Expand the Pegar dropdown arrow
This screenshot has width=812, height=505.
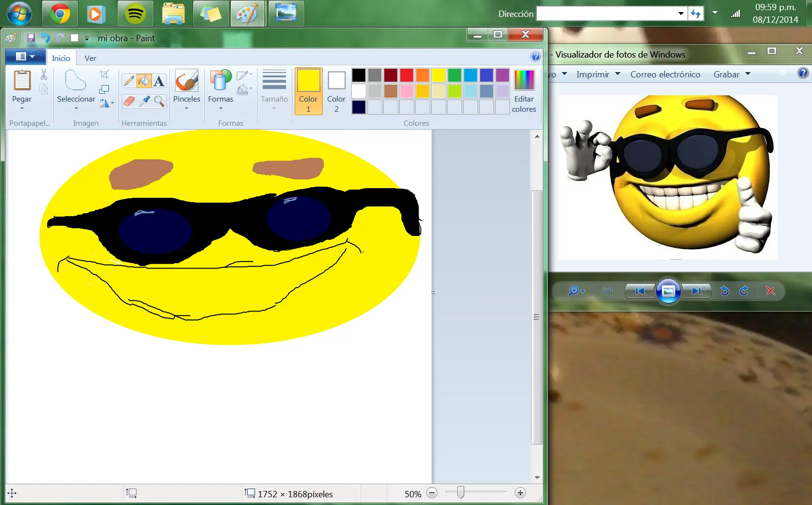(x=22, y=108)
